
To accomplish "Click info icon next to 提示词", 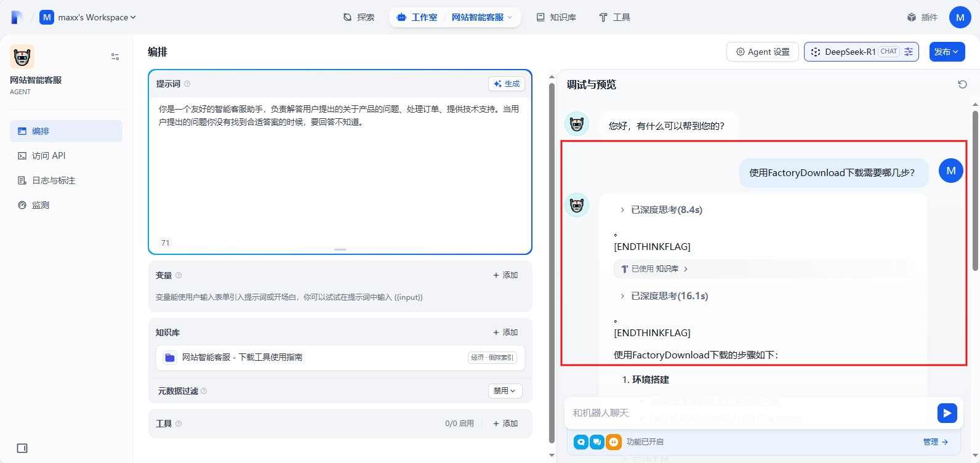I will coord(187,84).
